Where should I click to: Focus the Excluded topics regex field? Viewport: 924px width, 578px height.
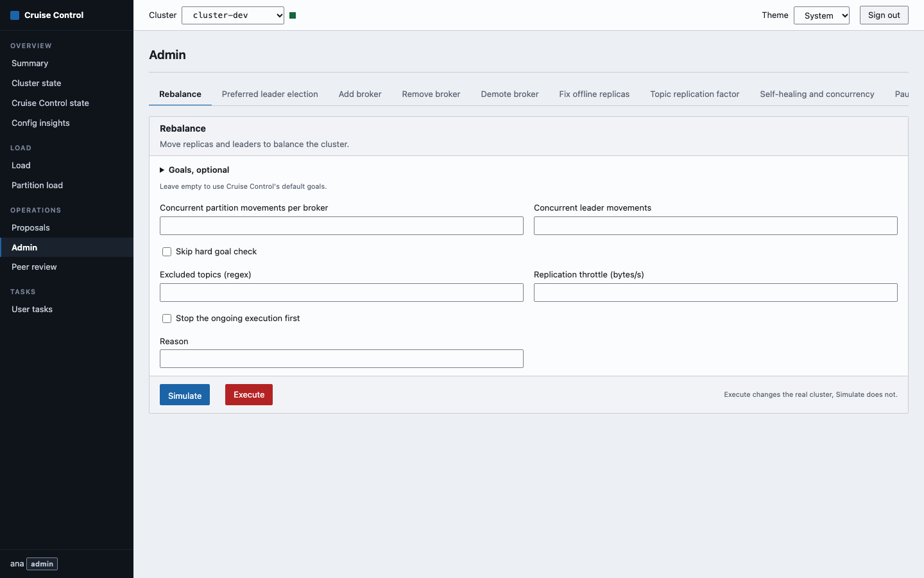tap(341, 292)
